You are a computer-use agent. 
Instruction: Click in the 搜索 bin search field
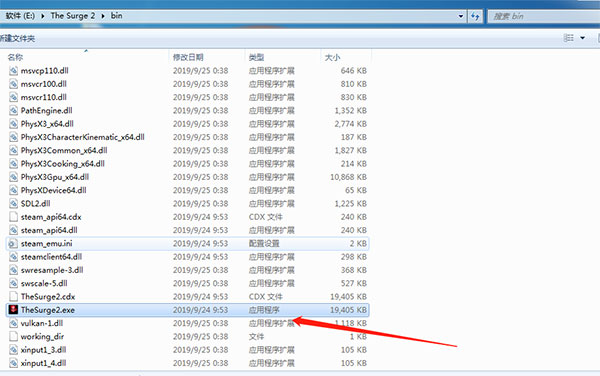[x=544, y=16]
